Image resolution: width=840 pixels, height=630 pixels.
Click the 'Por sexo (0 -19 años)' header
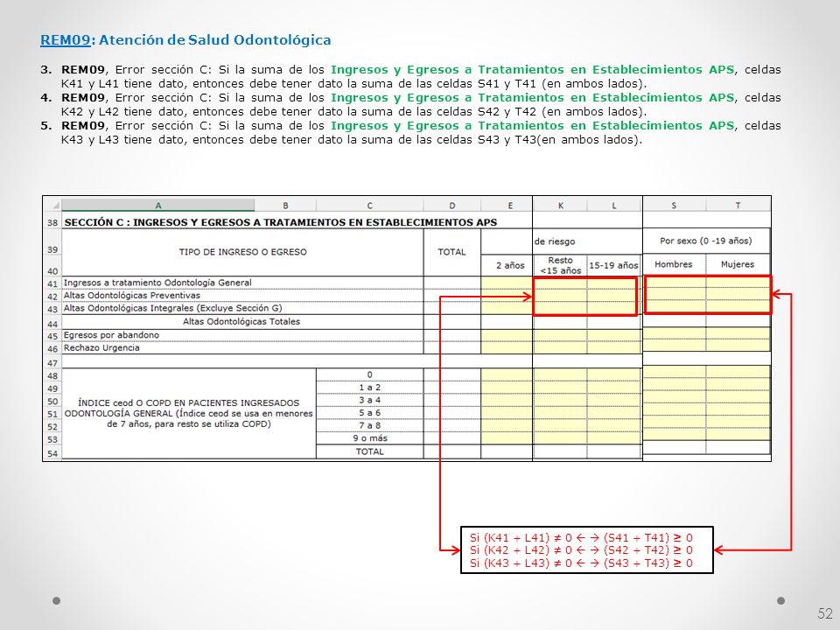[x=706, y=241]
